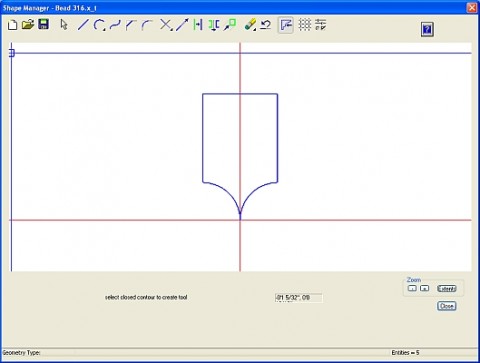The width and height of the screenshot is (480, 363).
Task: Click the green mirror/flip tool
Action: pyautogui.click(x=214, y=25)
